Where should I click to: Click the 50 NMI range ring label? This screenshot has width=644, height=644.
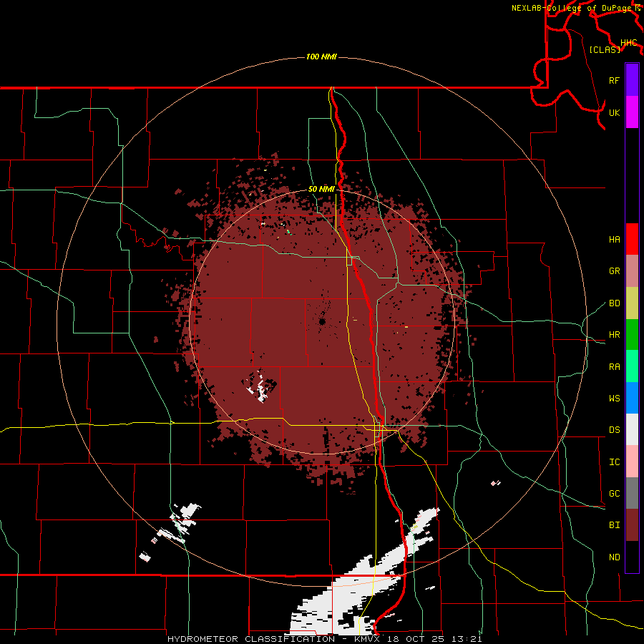321,189
